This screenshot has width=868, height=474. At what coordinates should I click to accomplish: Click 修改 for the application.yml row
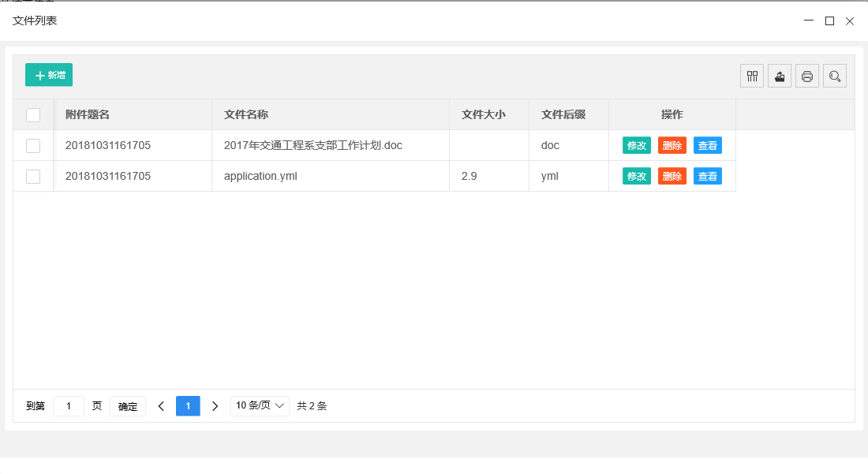coord(637,177)
